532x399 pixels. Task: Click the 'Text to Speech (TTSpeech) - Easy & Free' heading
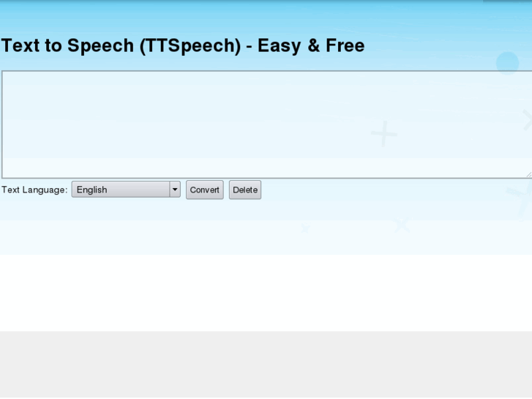click(x=183, y=46)
